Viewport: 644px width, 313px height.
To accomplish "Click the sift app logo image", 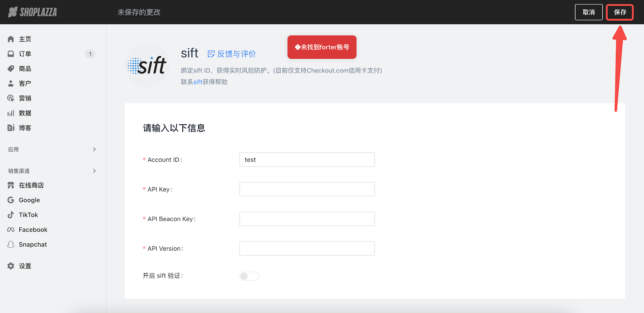I will coord(147,65).
